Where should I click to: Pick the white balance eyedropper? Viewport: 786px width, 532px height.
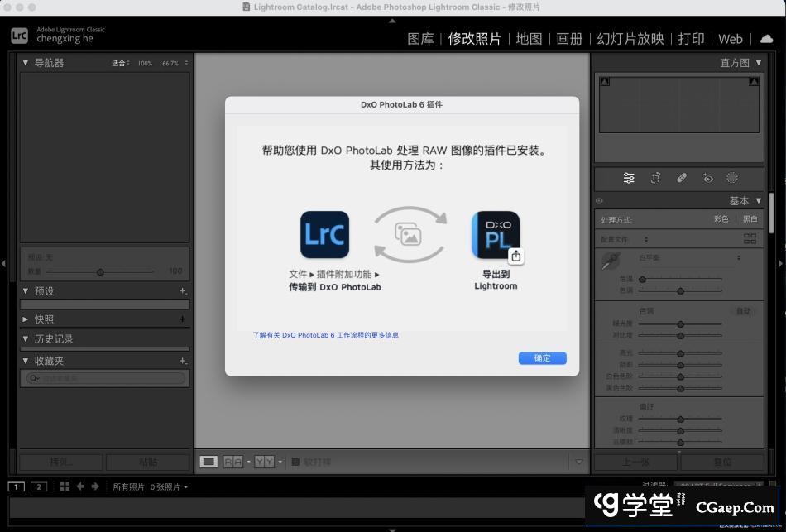pos(611,261)
